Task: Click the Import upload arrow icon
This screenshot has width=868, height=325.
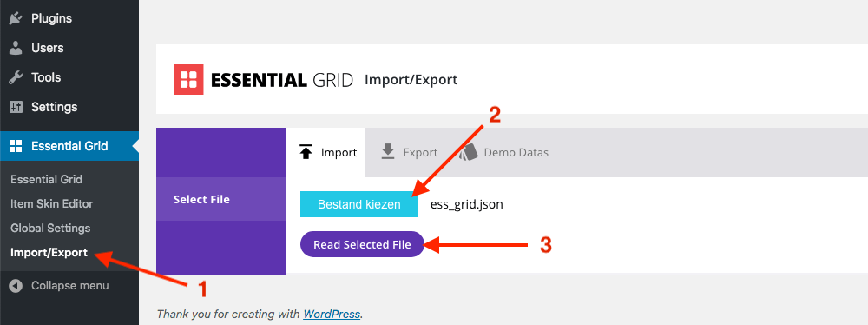Action: point(306,152)
